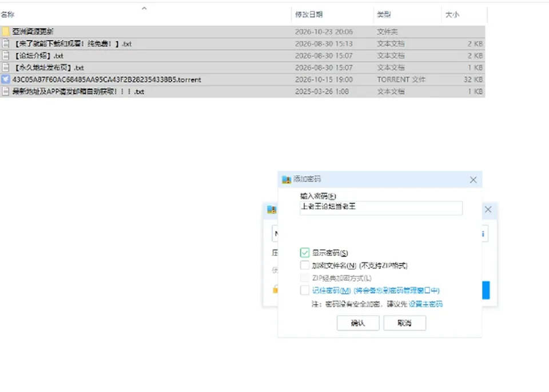Uncheck the 显示密码(S) checkbox

[x=305, y=253]
